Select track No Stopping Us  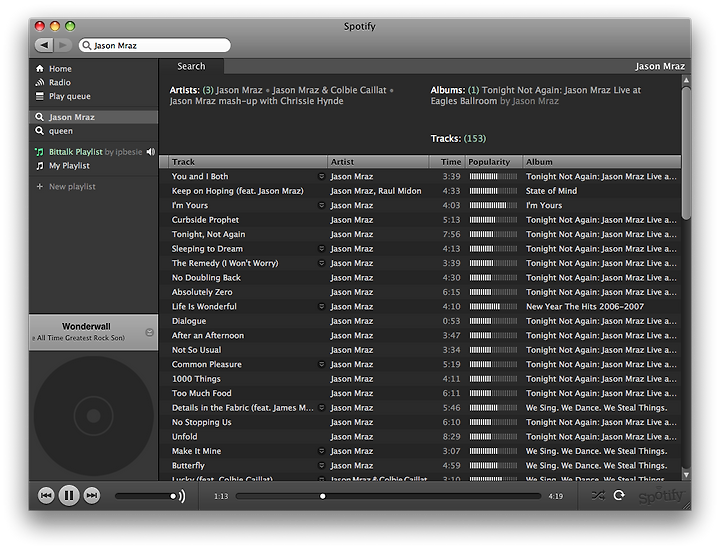tap(201, 422)
